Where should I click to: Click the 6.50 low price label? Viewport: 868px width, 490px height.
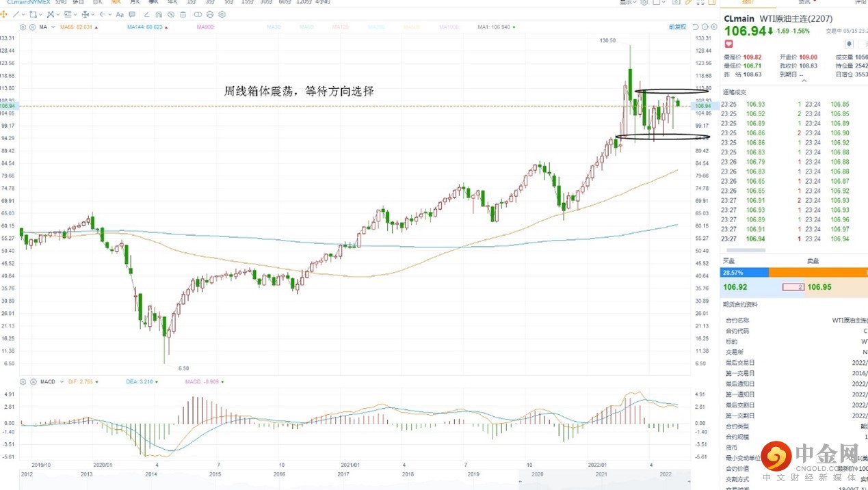click(x=183, y=368)
